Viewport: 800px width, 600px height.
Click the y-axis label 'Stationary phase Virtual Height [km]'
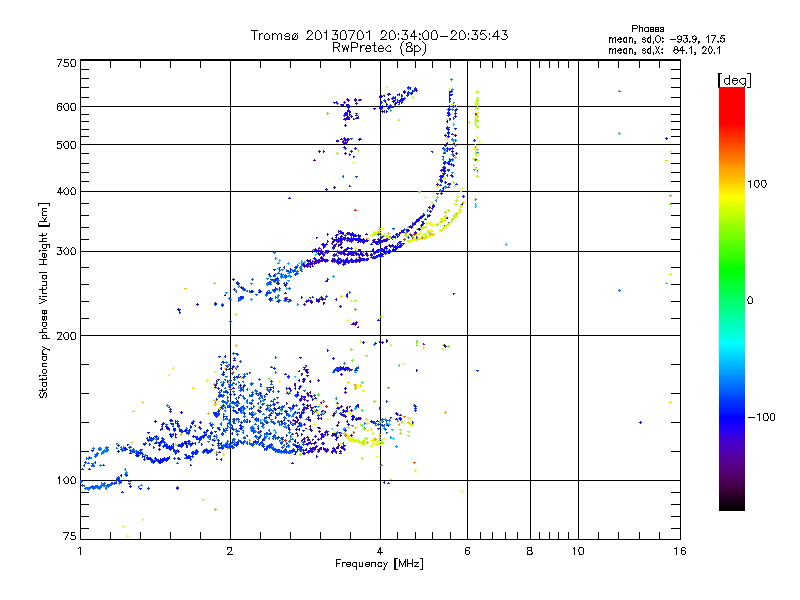(x=43, y=300)
